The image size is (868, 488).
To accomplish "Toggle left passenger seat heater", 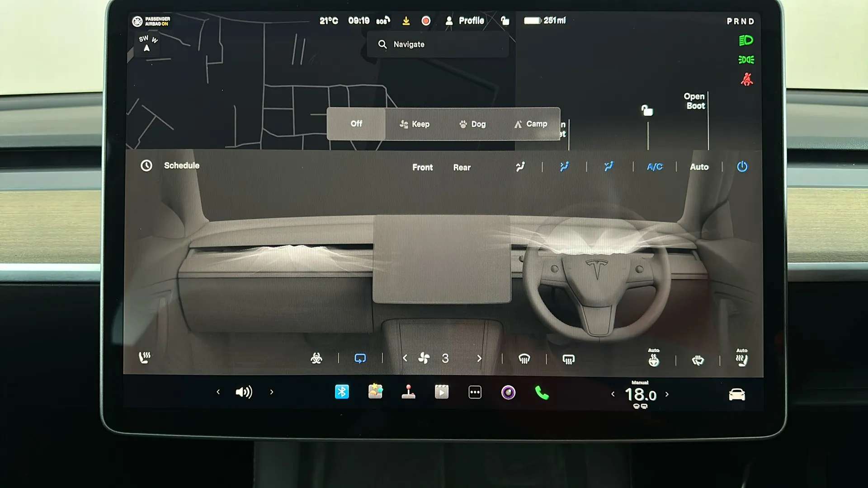I will coord(145,358).
